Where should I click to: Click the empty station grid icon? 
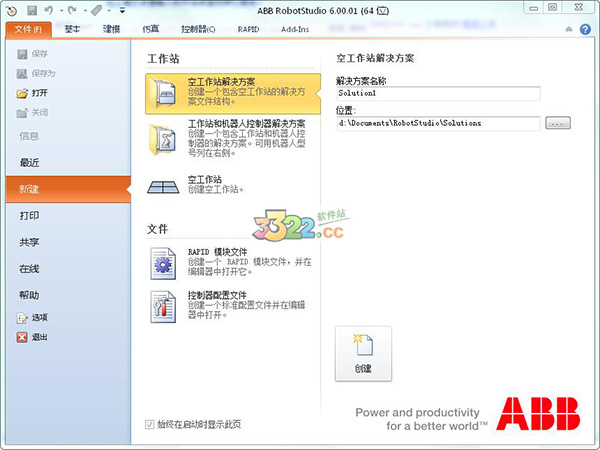click(163, 187)
